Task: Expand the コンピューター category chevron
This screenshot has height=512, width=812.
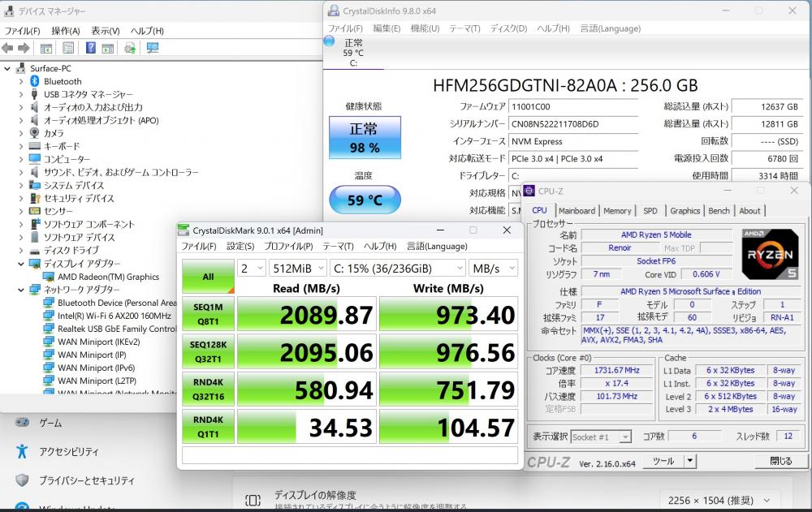Action: point(21,159)
